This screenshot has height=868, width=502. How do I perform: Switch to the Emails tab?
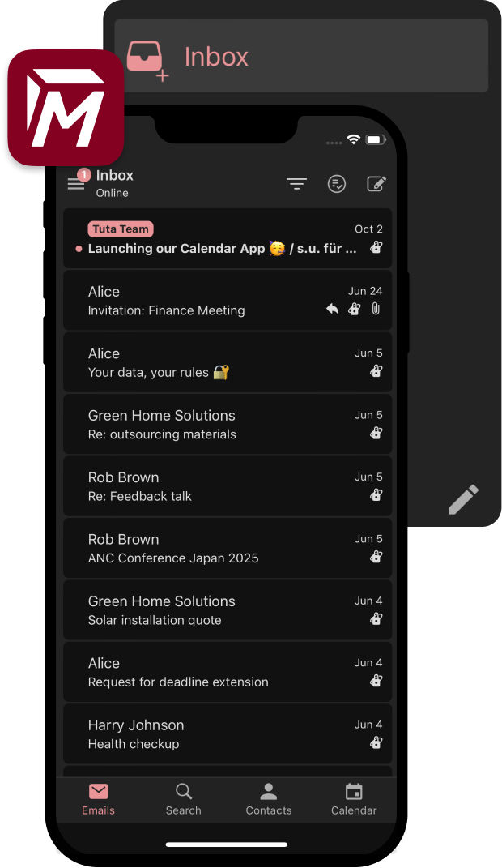[98, 799]
